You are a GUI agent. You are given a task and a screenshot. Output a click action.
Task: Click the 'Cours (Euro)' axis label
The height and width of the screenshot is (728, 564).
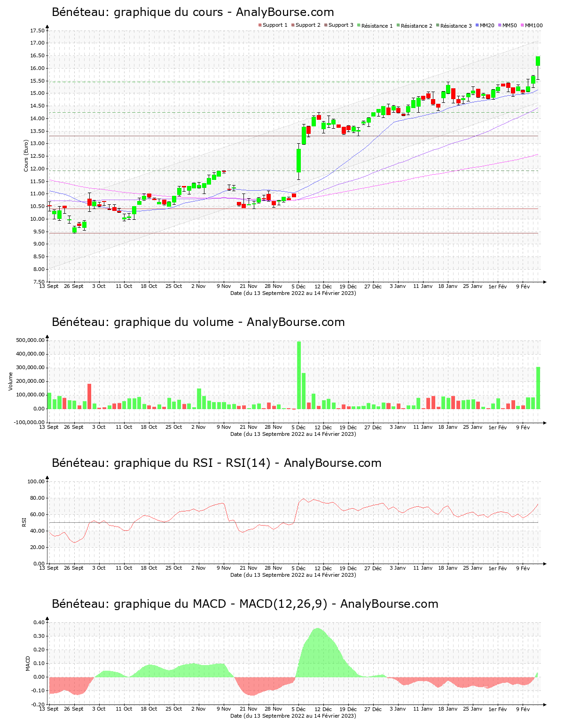click(26, 156)
